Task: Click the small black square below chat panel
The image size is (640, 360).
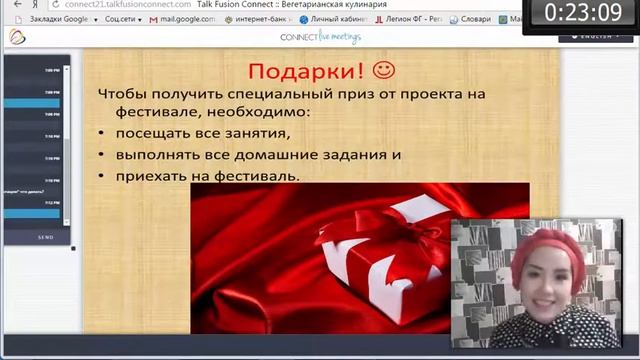Action: (x=73, y=248)
